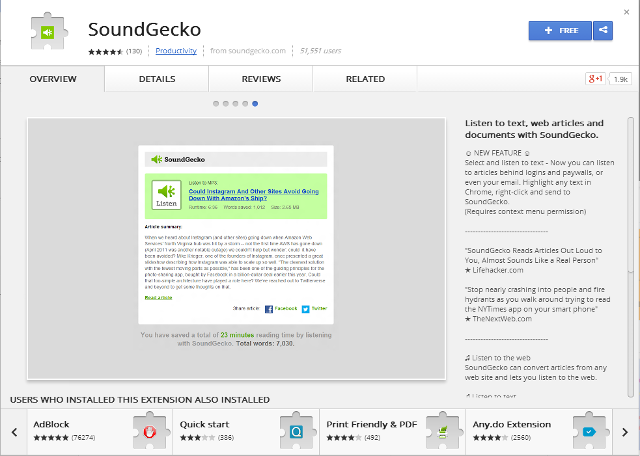Select the first screenshot carousel dot
Screen dimensions: 640x456
coord(216,104)
